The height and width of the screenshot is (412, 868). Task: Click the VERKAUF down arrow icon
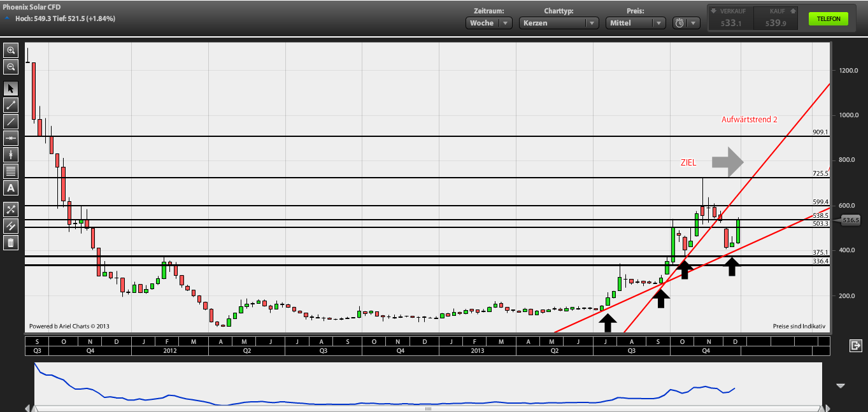(714, 11)
